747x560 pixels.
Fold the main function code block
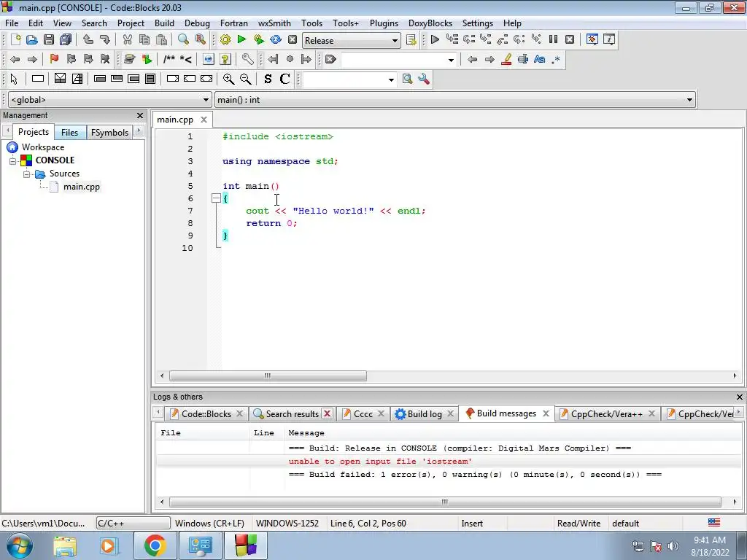click(216, 198)
